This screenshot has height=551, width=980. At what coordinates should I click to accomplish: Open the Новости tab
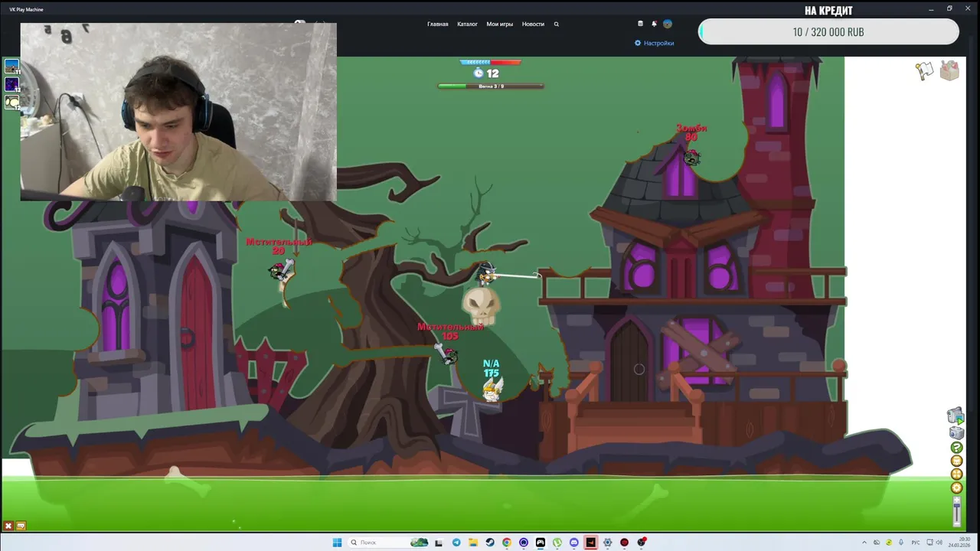(533, 24)
